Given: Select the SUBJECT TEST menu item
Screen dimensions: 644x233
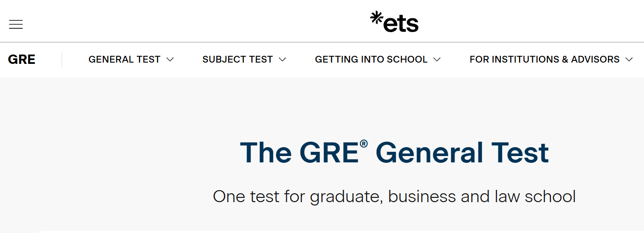Looking at the screenshot, I should coord(237,60).
